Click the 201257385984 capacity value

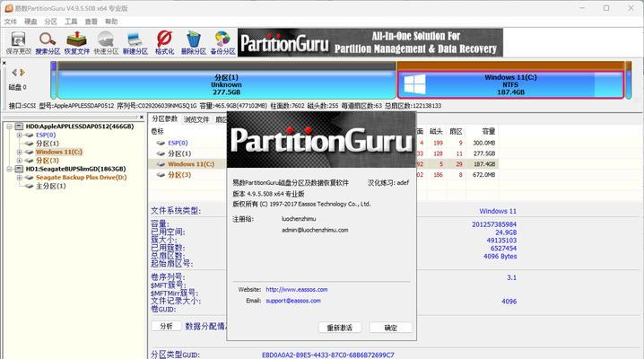[494, 224]
